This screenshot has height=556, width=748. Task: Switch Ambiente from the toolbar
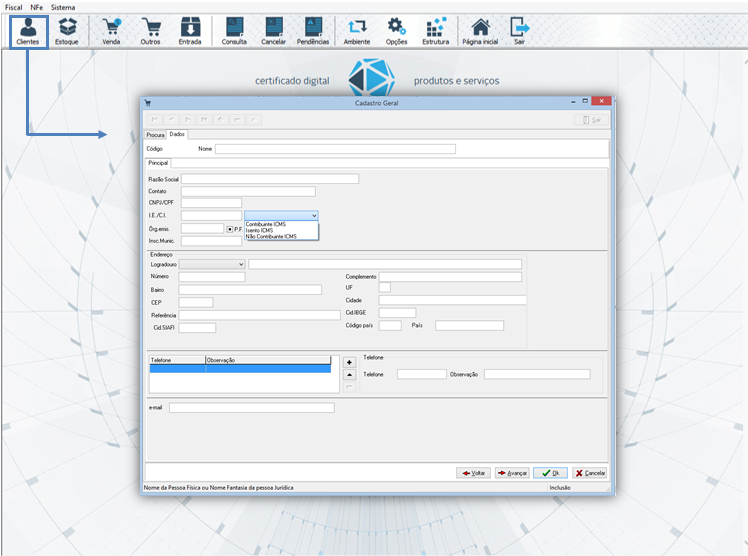coord(357,31)
